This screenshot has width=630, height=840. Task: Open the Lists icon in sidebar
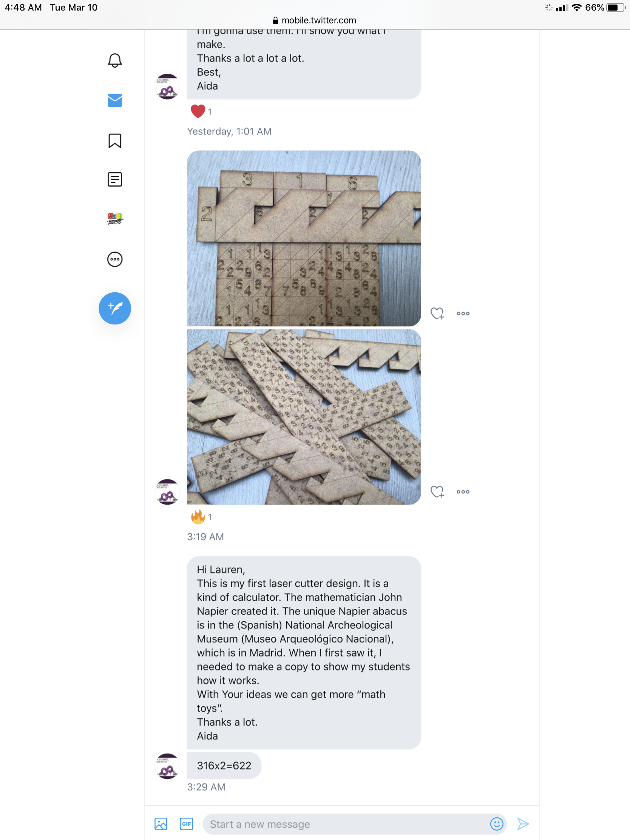(115, 180)
